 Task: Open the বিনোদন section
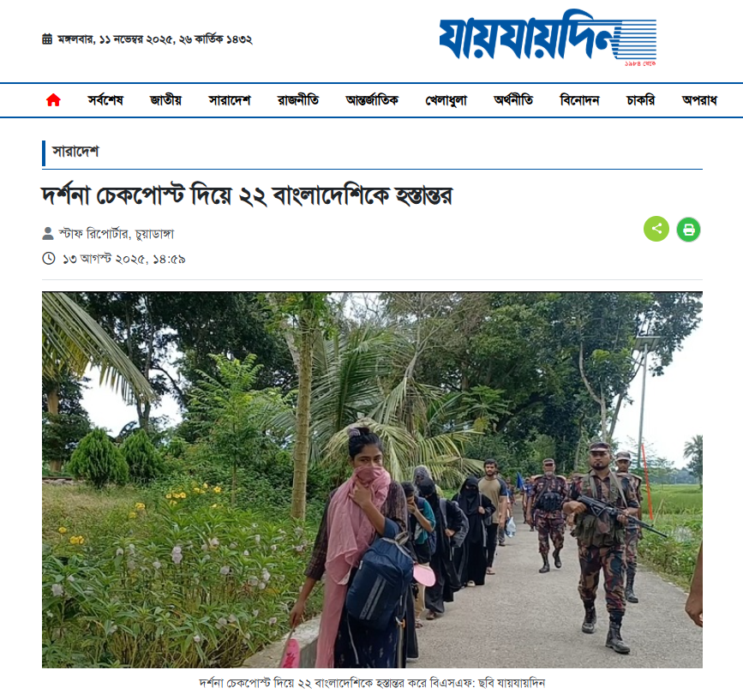coord(579,100)
